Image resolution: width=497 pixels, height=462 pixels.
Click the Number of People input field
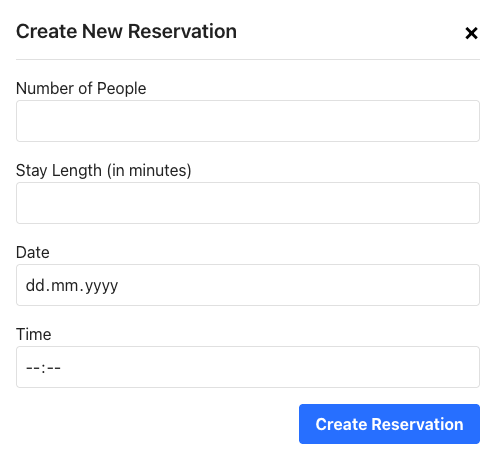(x=248, y=121)
